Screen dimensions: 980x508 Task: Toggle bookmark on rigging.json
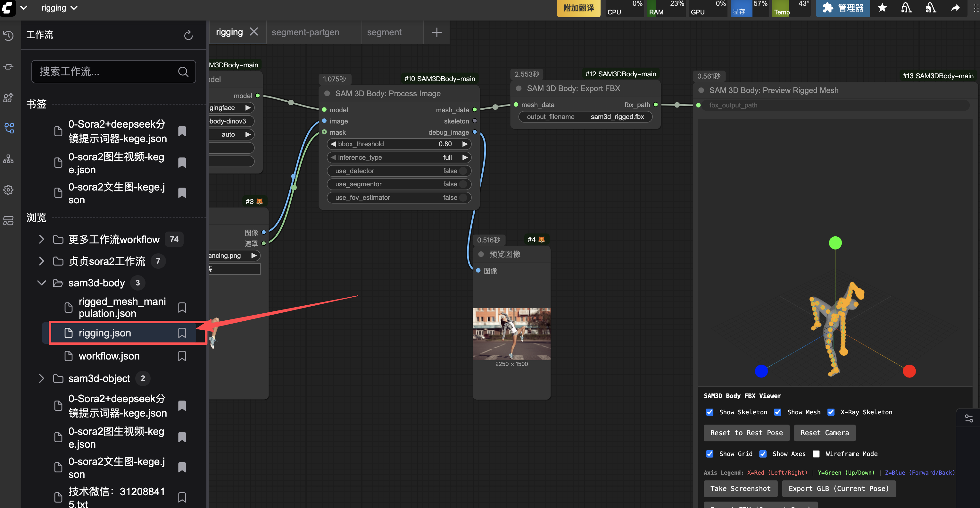[182, 333]
